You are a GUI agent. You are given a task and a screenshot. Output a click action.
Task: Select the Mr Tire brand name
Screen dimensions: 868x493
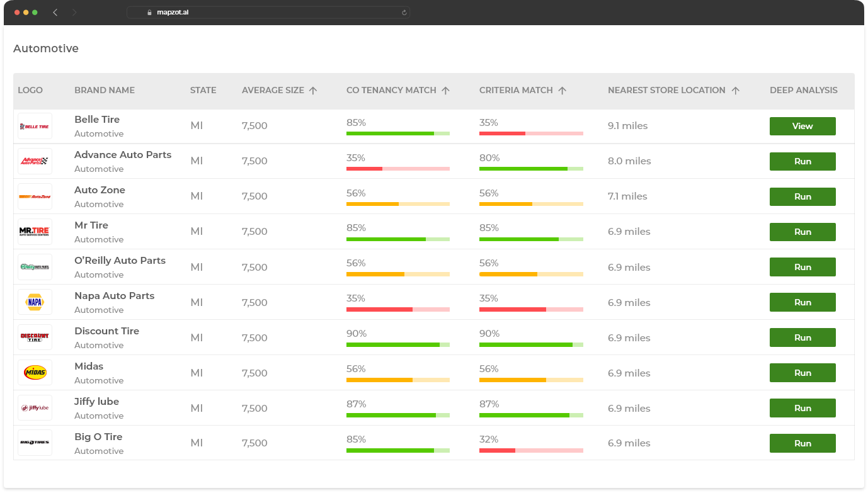(x=91, y=225)
